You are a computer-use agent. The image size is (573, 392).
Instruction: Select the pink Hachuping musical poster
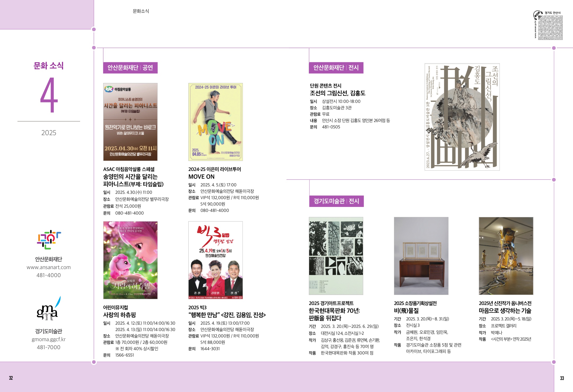(130, 260)
